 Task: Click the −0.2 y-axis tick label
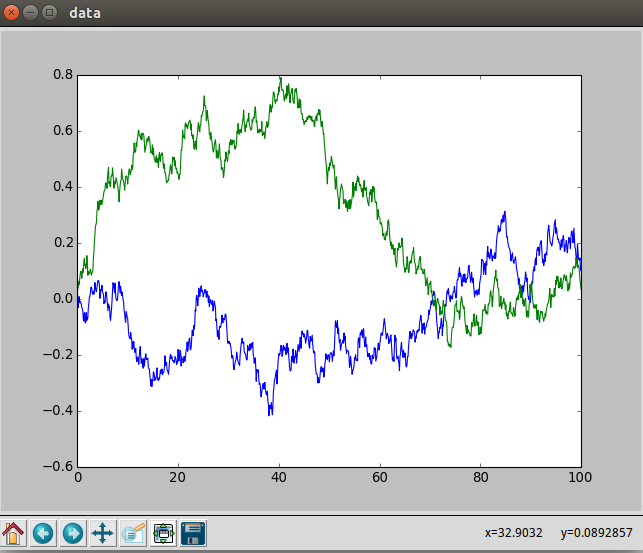[58, 355]
